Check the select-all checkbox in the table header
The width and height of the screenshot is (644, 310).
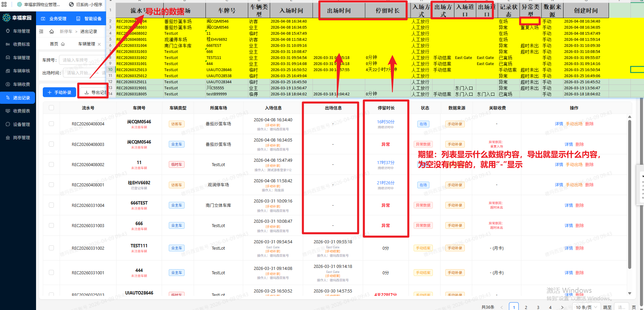51,107
